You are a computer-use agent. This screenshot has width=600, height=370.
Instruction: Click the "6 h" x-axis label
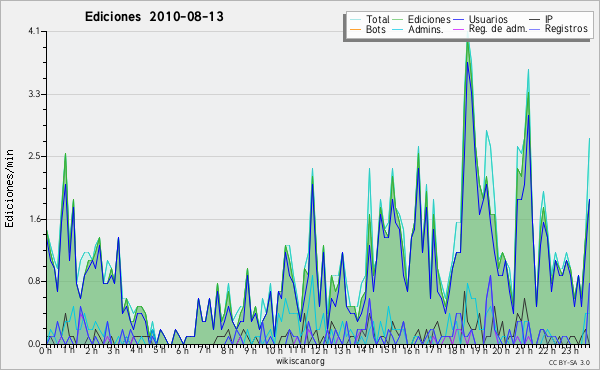pos(182,351)
